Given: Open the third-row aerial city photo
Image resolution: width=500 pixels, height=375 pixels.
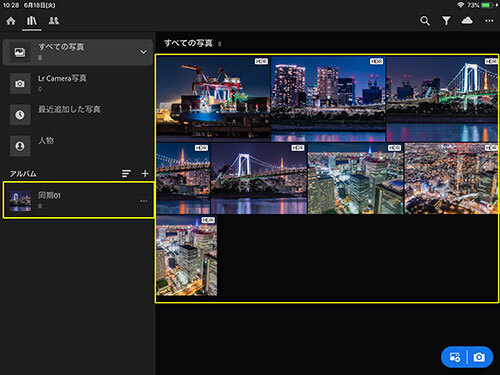Looking at the screenshot, I should pyautogui.click(x=187, y=255).
